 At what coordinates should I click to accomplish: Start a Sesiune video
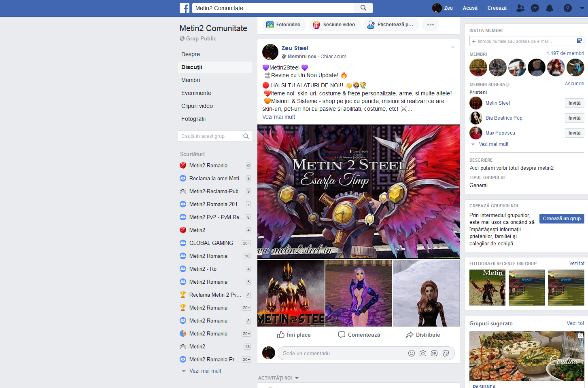pyautogui.click(x=335, y=25)
